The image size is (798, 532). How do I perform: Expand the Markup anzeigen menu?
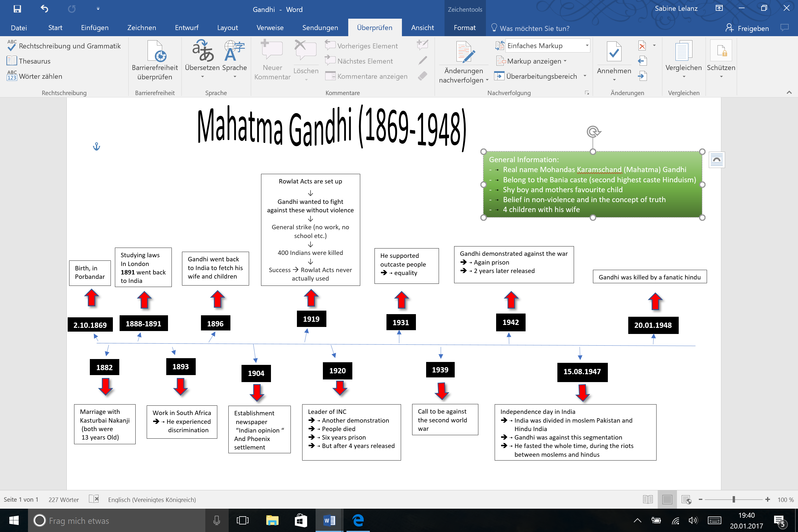534,61
